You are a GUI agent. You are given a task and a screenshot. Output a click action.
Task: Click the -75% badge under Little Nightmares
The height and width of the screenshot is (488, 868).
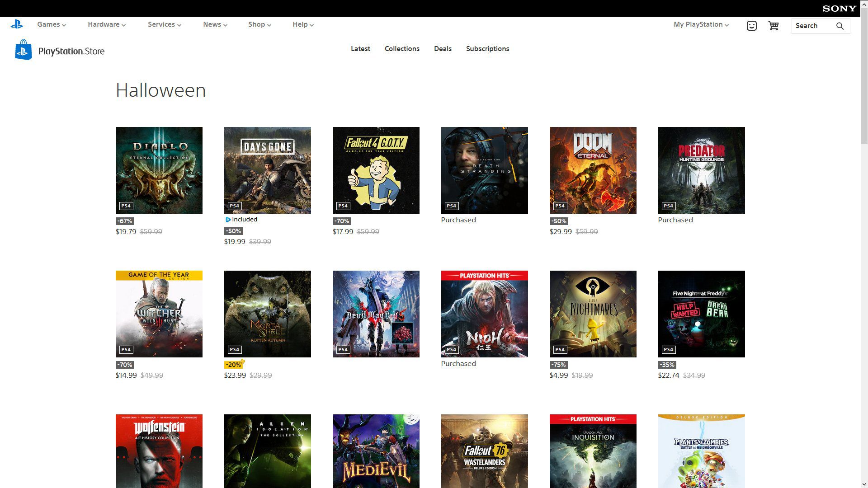(x=559, y=365)
